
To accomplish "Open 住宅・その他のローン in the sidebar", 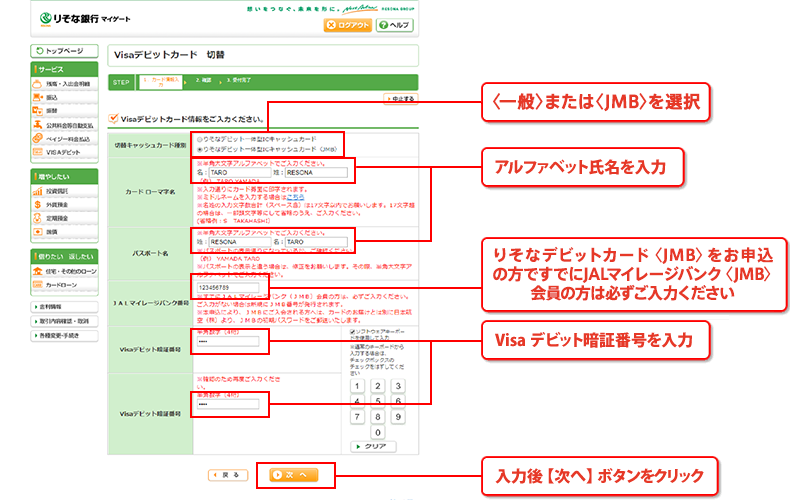I will point(64,271).
